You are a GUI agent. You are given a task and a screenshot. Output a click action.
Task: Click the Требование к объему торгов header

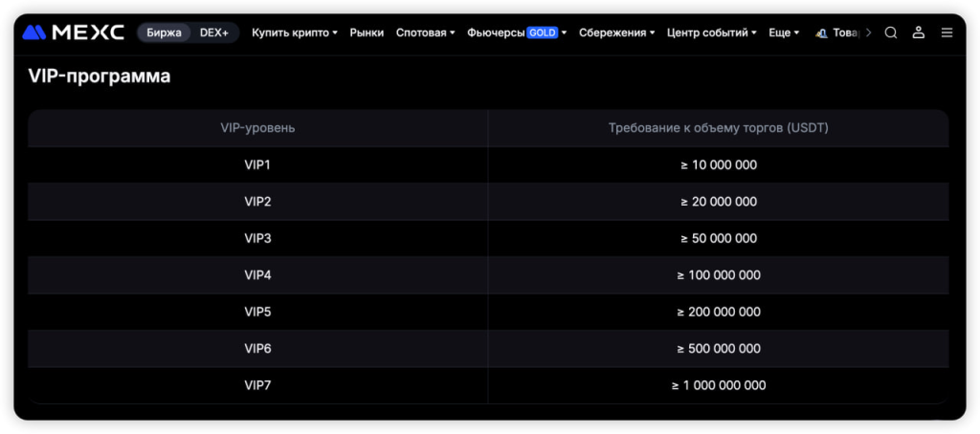tap(718, 128)
